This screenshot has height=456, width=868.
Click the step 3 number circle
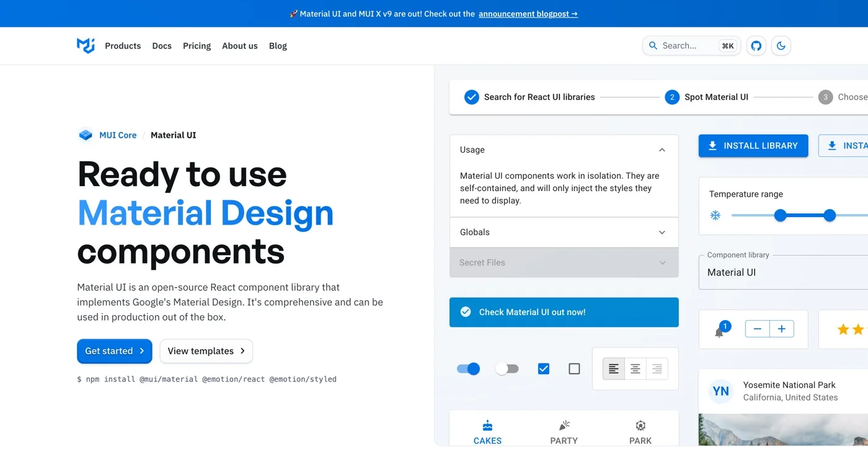click(x=825, y=97)
